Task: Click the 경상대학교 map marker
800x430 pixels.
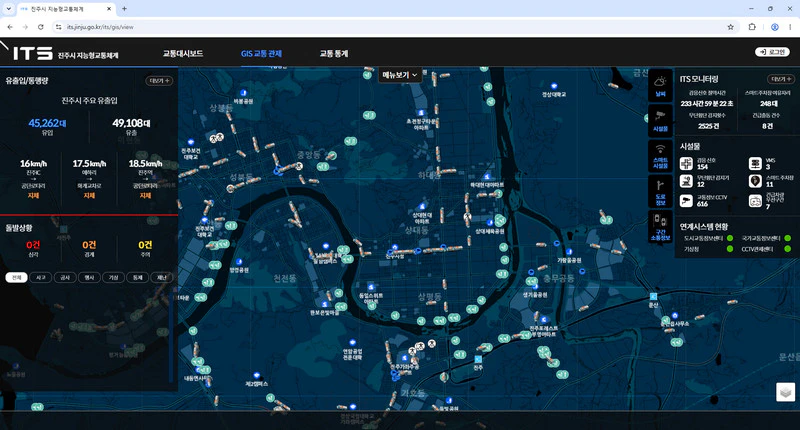Action: 554,86
